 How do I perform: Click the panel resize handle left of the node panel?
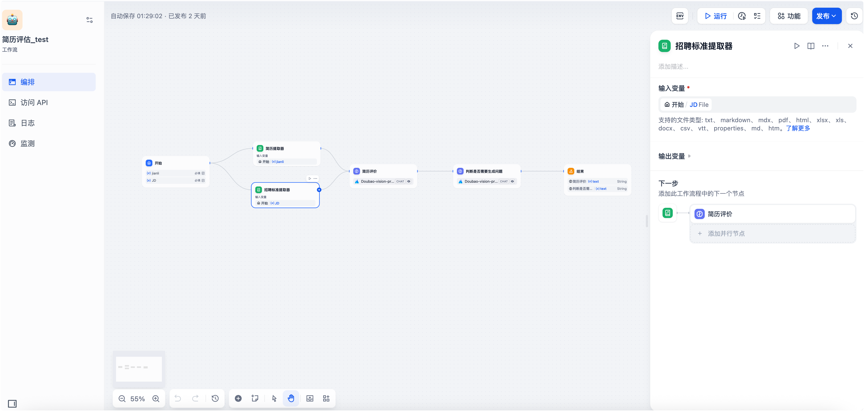pyautogui.click(x=647, y=221)
